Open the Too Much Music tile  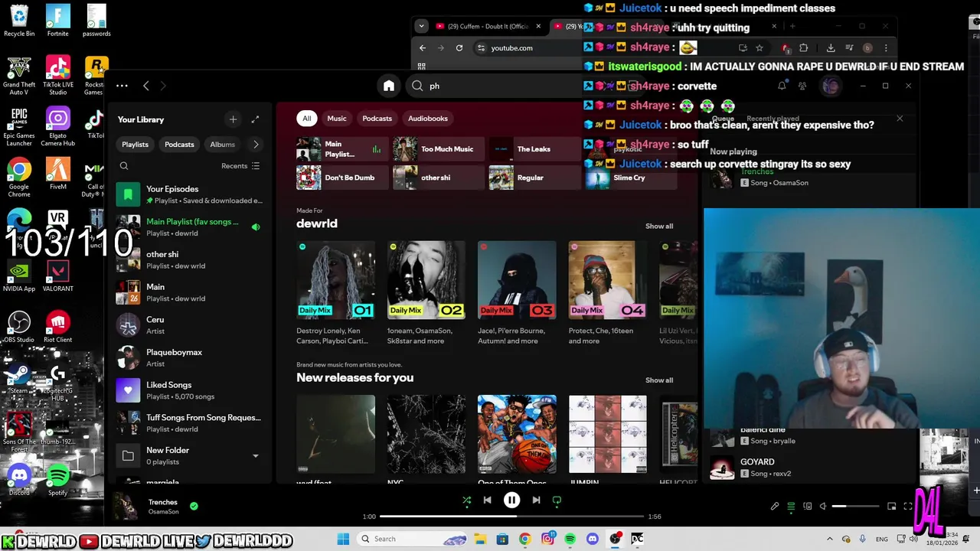pyautogui.click(x=439, y=149)
